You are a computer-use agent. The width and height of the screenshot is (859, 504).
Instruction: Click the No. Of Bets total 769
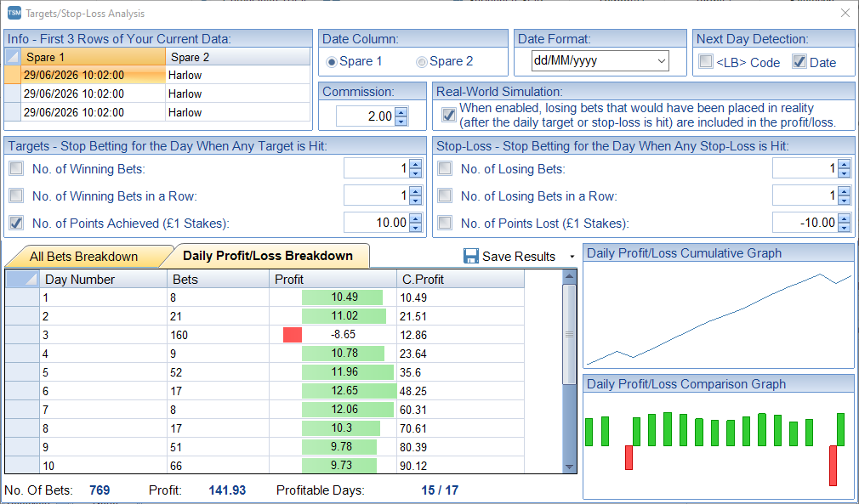tap(100, 490)
